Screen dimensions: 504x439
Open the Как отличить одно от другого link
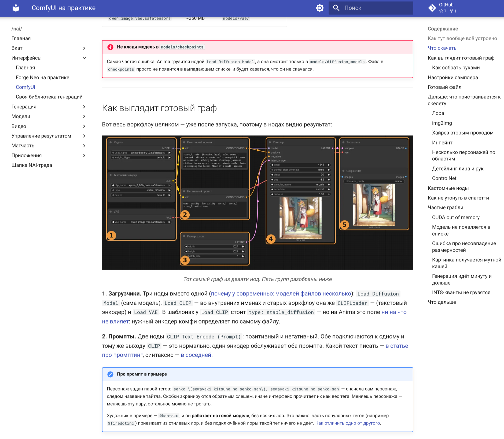348,423
